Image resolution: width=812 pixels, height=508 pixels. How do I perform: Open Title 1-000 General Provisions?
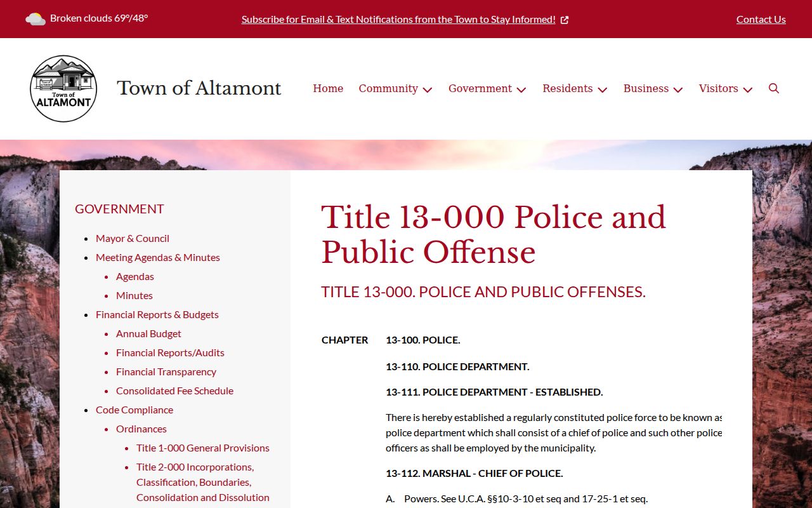click(x=203, y=448)
